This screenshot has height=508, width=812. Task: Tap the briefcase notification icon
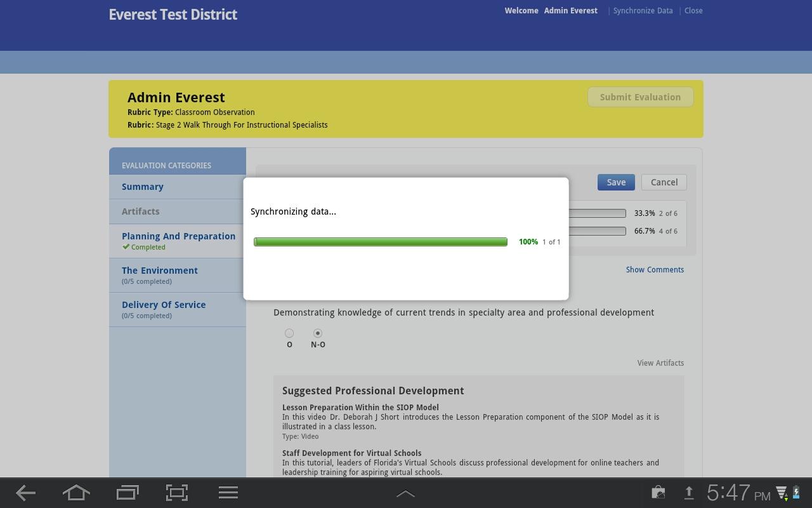658,493
